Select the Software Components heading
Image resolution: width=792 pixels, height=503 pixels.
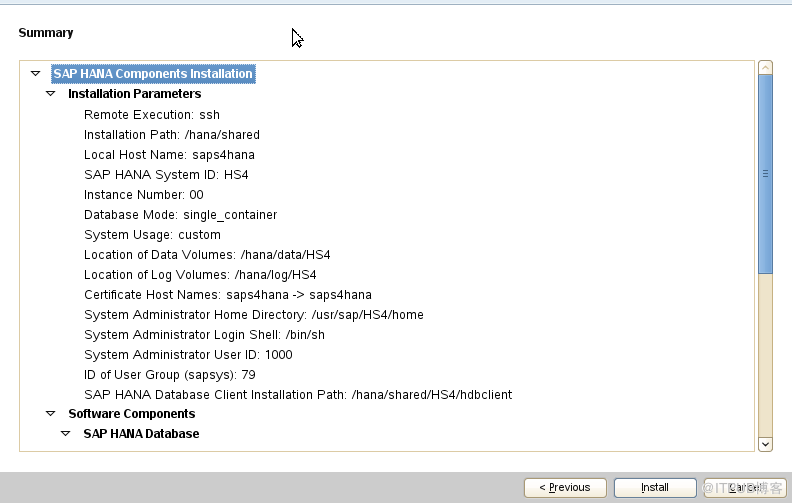[132, 414]
